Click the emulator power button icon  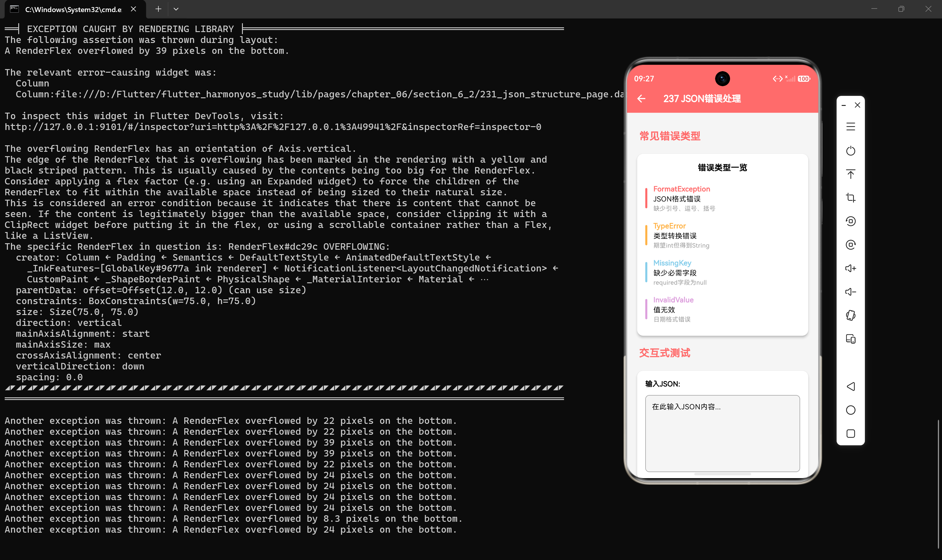tap(850, 151)
